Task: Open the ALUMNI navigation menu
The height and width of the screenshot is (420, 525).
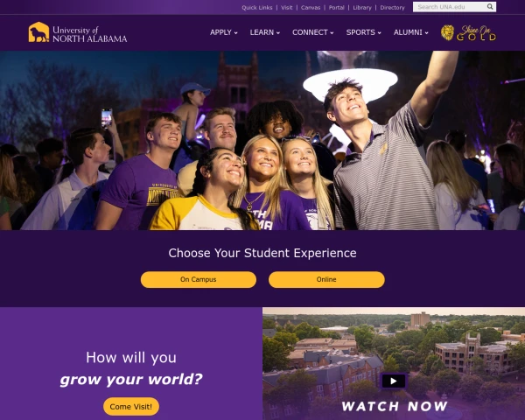Action: click(411, 32)
